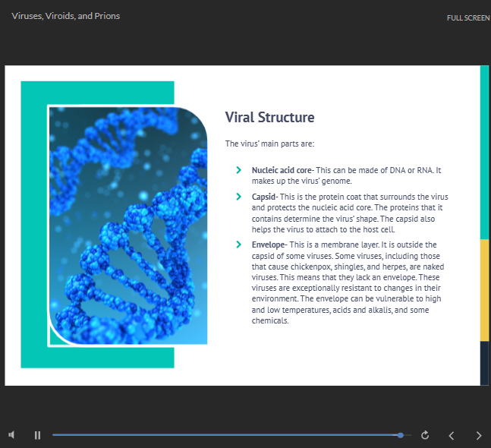This screenshot has width=491, height=448.
Task: Click the dark navy bar on right edge
Action: tap(484, 363)
